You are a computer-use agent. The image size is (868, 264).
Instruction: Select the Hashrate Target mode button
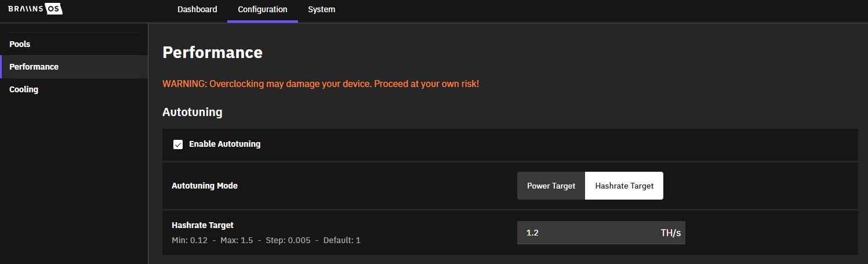tap(624, 186)
